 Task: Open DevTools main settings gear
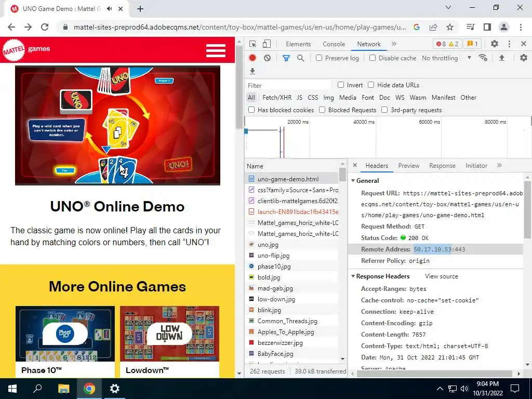click(495, 44)
